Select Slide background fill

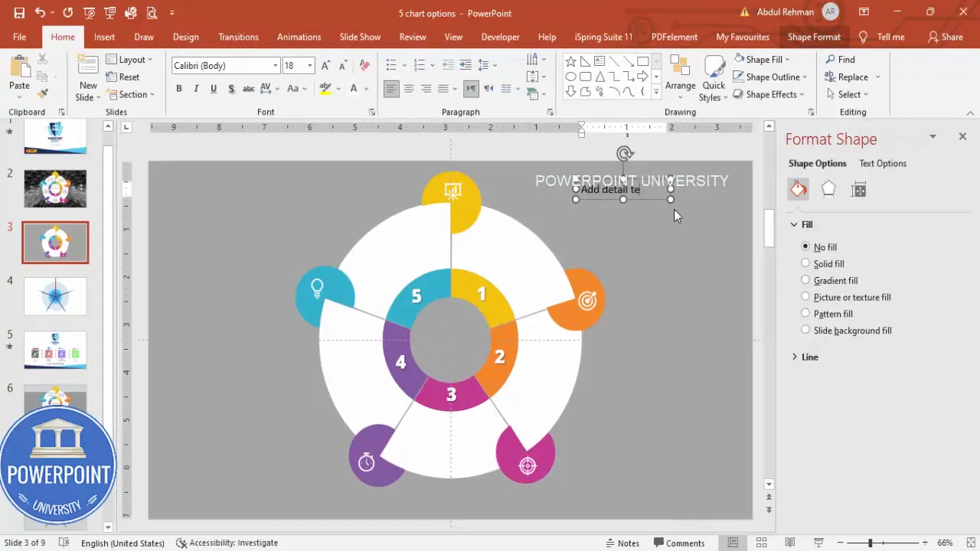(805, 330)
